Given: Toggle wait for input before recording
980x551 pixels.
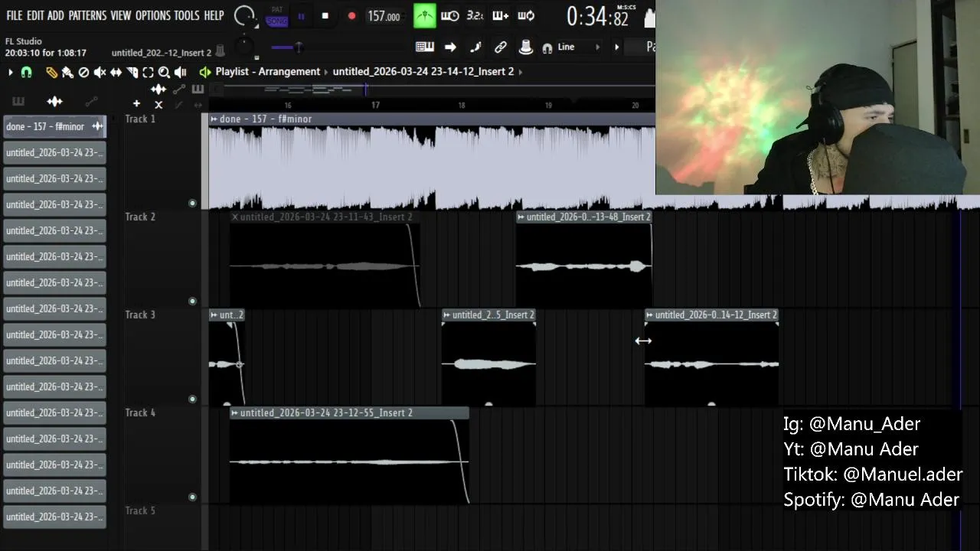Looking at the screenshot, I should [x=450, y=16].
